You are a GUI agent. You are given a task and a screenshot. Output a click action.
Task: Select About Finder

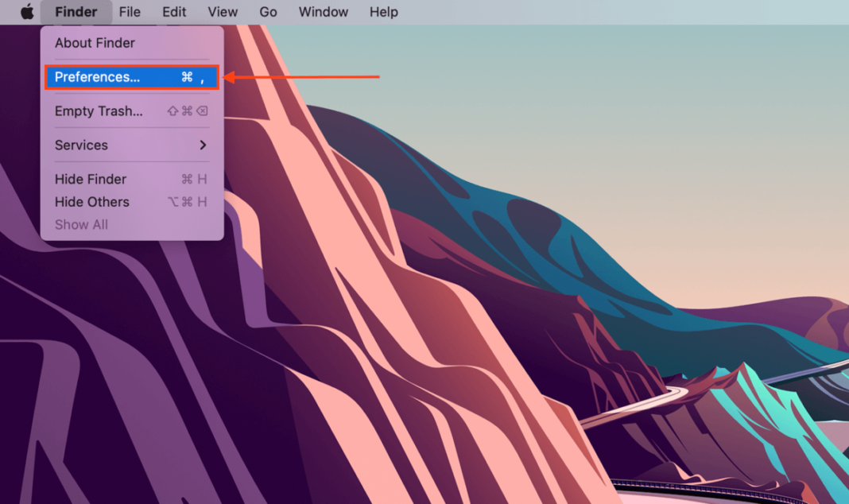coord(94,43)
